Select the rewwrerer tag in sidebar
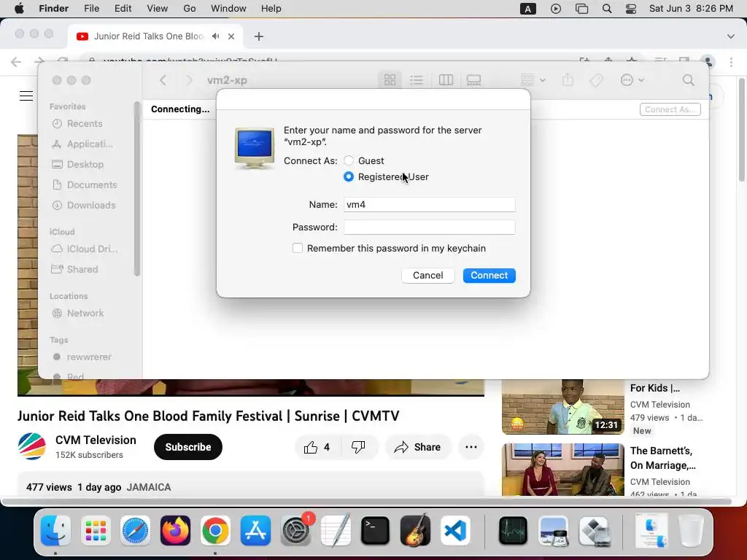This screenshot has height=560, width=747. tap(82, 357)
